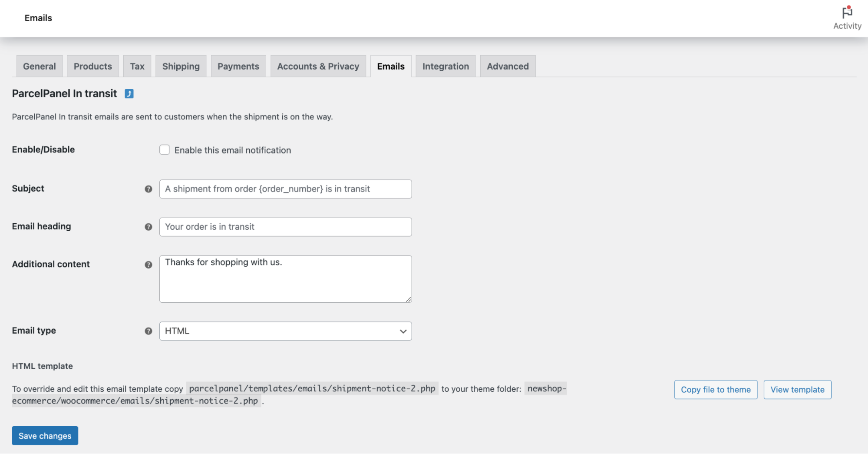
Task: Click the template path parcelpanel/templates/emails/shipment-notice-2.php
Action: 312,388
